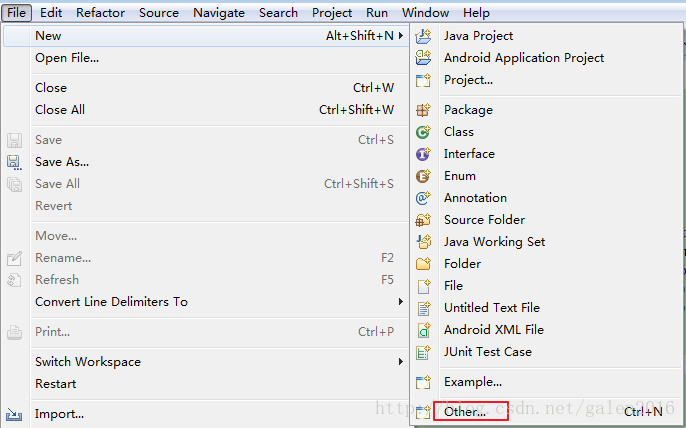686x428 pixels.
Task: Open the Help menu
Action: 476,13
